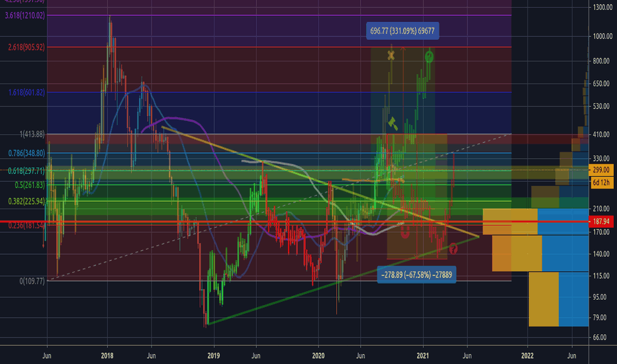Select the yellow-green hammer icon on chart
This screenshot has height=364, width=617.
click(393, 123)
